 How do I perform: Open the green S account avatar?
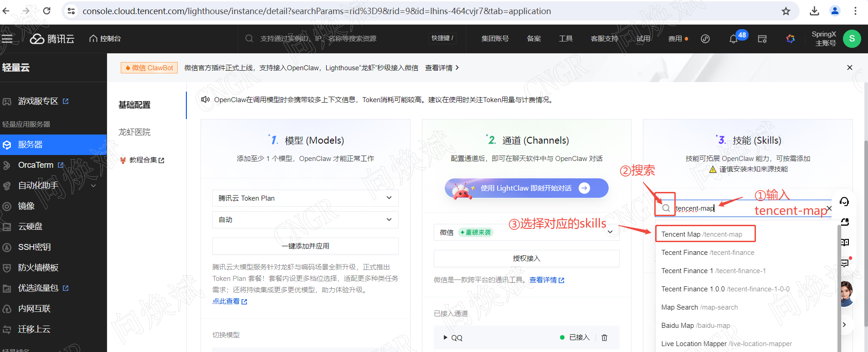tap(852, 39)
